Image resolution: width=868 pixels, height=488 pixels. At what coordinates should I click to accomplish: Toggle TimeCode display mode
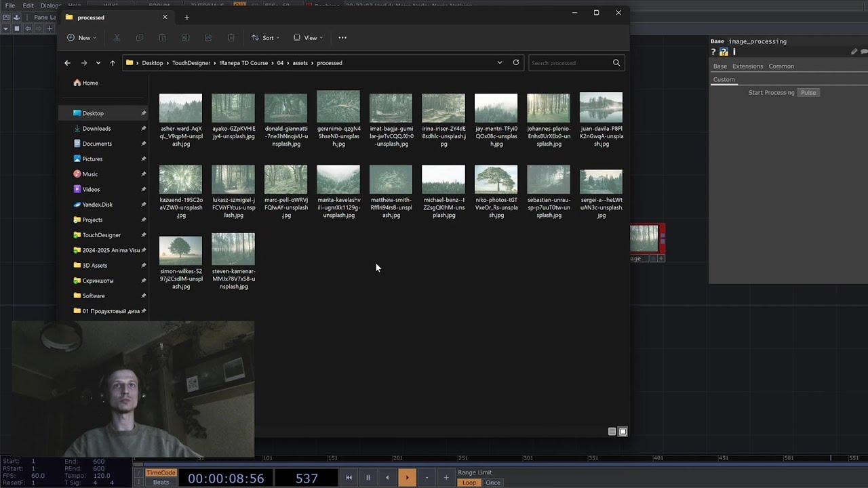[x=161, y=473]
